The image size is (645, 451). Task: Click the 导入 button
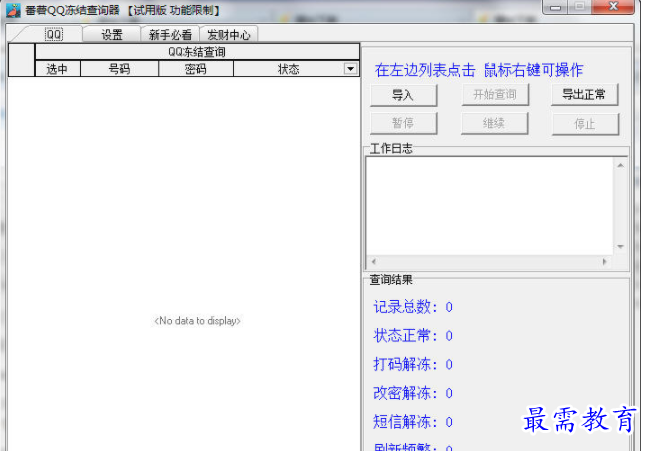pos(403,95)
